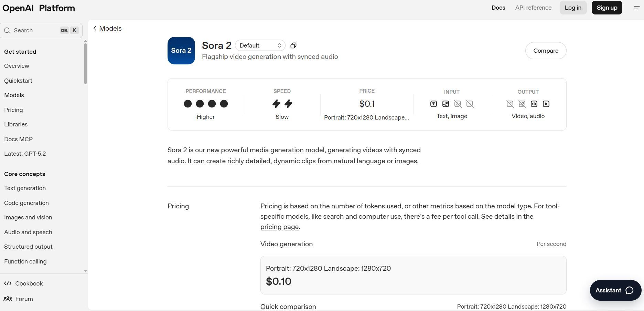Click the Forum people icon

click(x=8, y=299)
